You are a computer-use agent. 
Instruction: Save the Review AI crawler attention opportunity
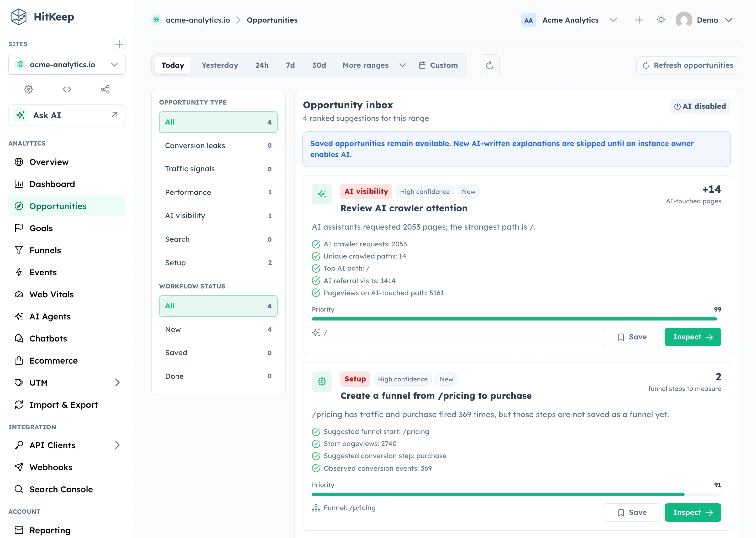click(x=632, y=337)
